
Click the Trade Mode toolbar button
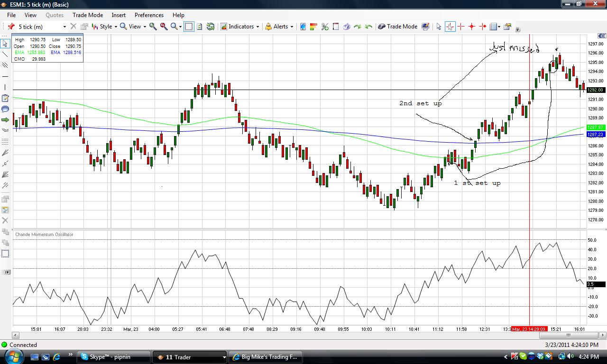tap(397, 27)
